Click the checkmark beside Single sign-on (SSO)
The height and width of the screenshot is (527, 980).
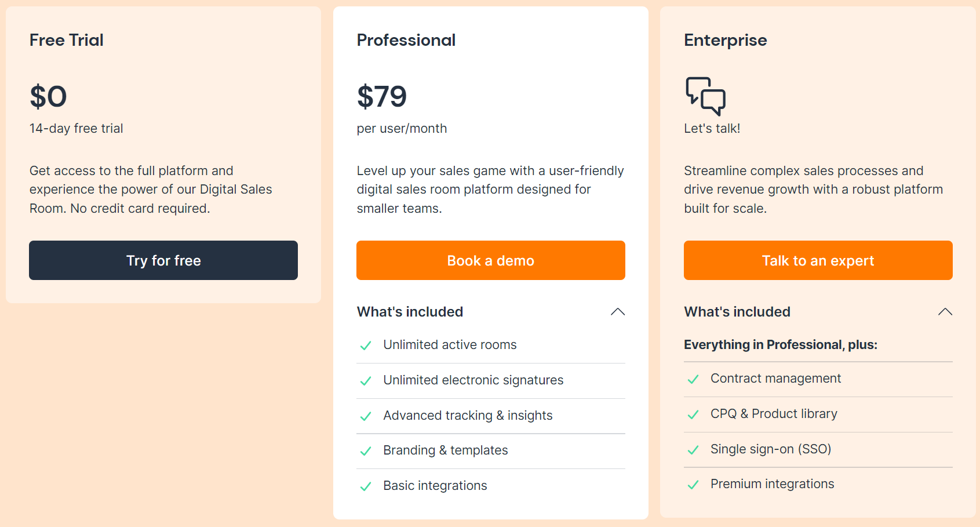(x=693, y=450)
